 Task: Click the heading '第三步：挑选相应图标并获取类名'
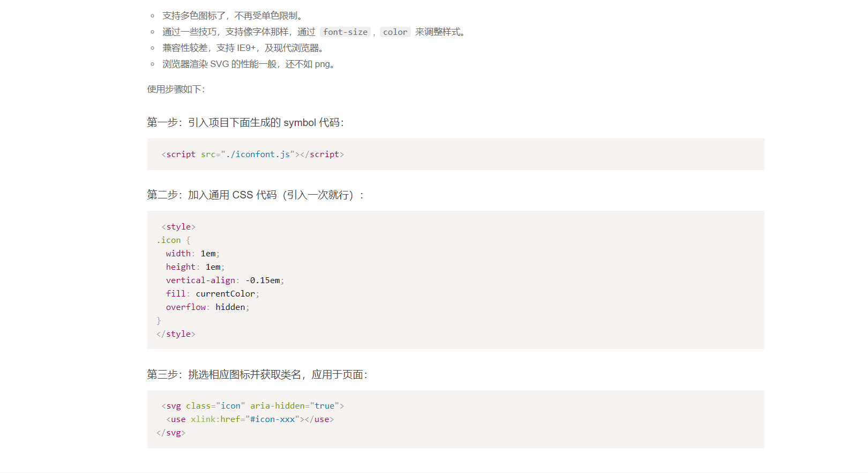tap(257, 375)
